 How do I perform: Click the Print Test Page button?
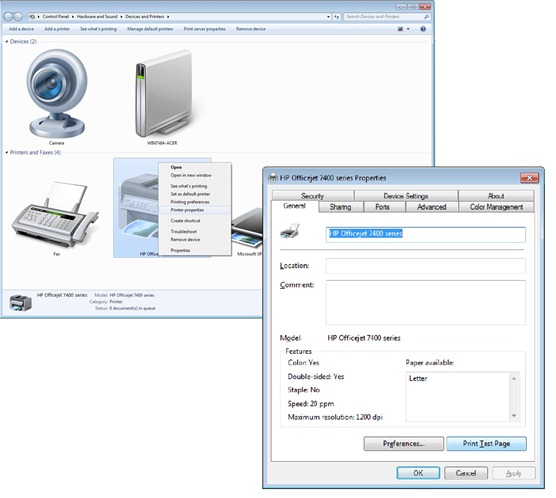click(486, 444)
